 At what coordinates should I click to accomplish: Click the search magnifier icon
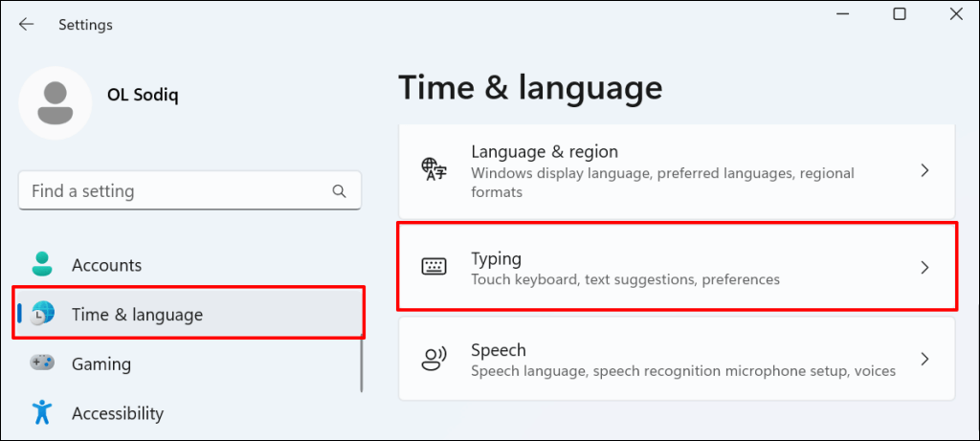339,191
